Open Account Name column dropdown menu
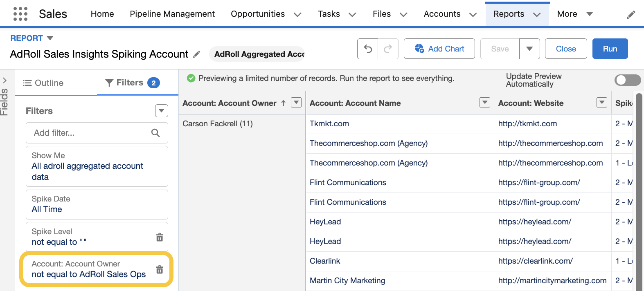644x291 pixels. coord(484,103)
